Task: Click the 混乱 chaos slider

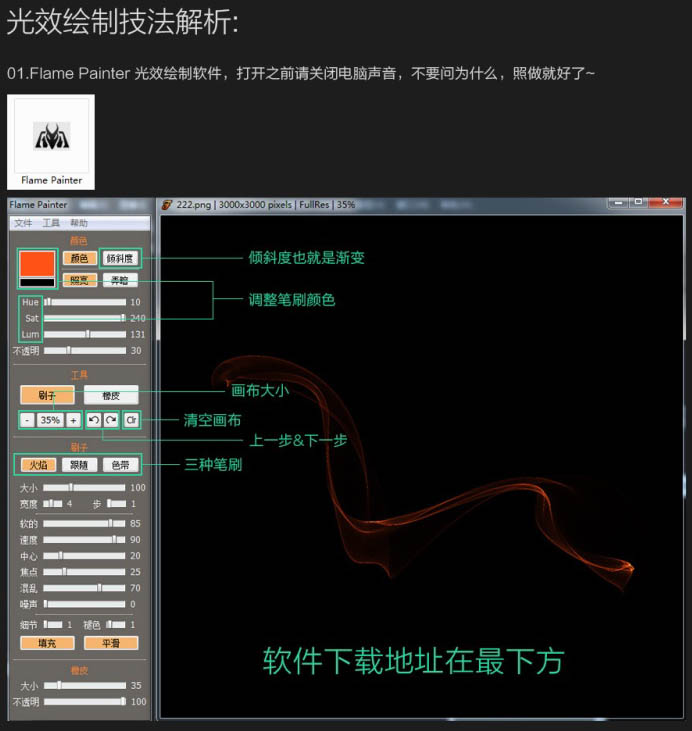Action: click(84, 588)
